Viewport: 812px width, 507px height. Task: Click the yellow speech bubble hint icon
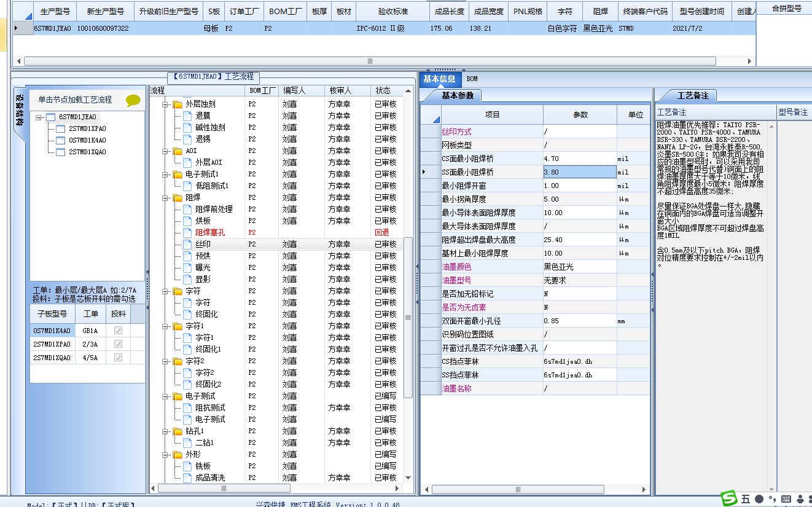point(133,100)
